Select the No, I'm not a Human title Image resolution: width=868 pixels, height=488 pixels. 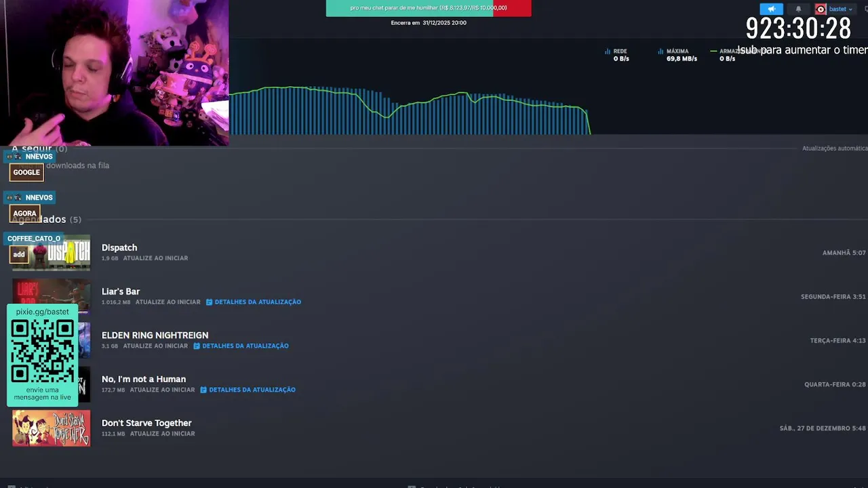tap(144, 379)
